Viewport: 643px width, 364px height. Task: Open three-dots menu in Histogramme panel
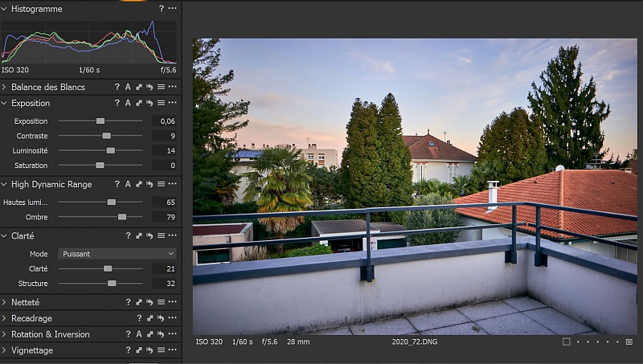pos(172,8)
